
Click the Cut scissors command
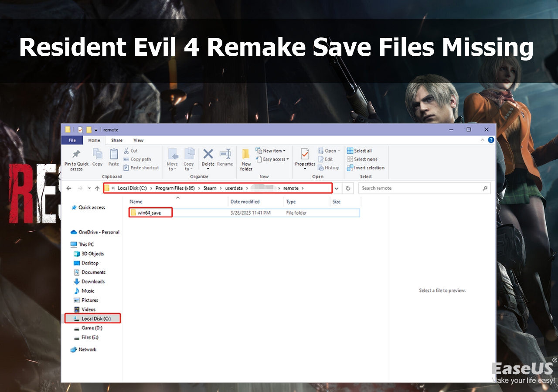click(130, 151)
